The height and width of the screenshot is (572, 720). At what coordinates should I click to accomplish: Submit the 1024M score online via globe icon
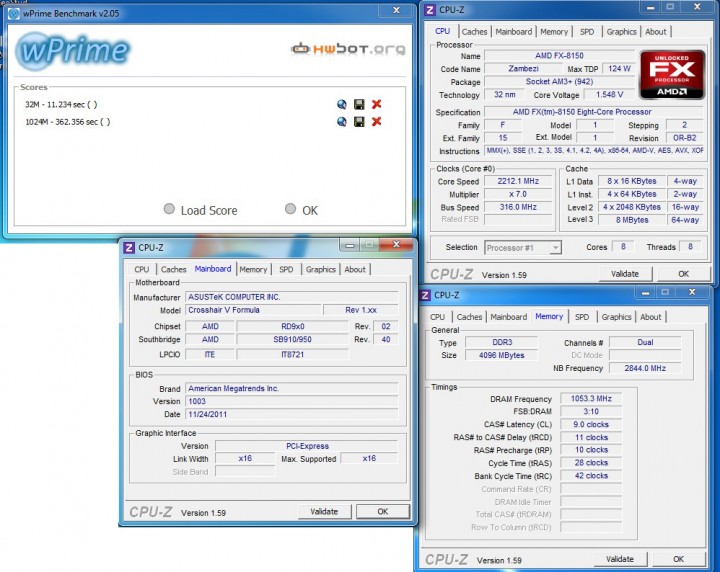(x=342, y=122)
